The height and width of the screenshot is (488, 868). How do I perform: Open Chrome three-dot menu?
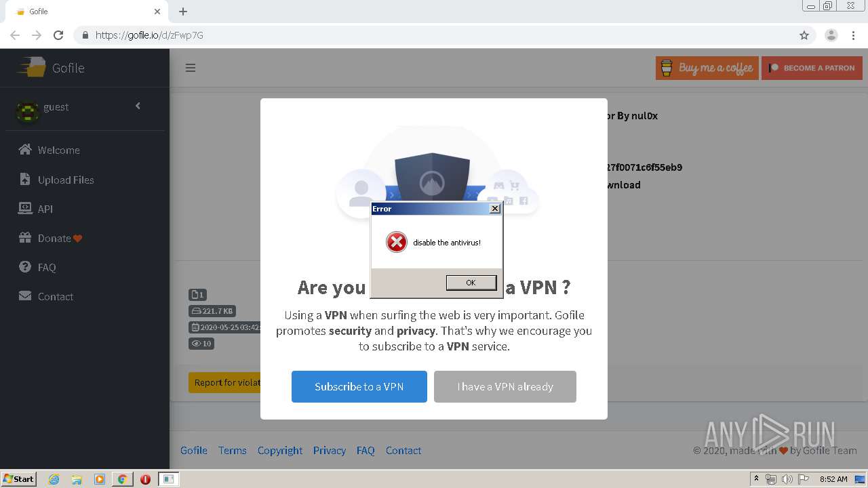pyautogui.click(x=854, y=35)
